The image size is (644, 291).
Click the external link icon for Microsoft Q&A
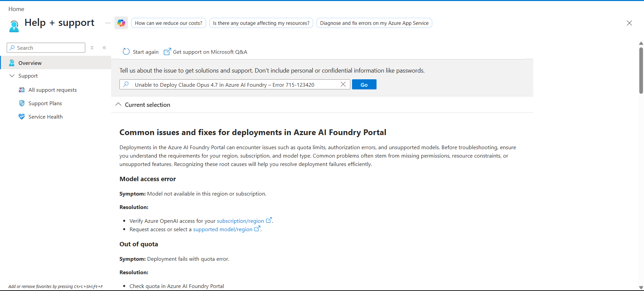167,51
